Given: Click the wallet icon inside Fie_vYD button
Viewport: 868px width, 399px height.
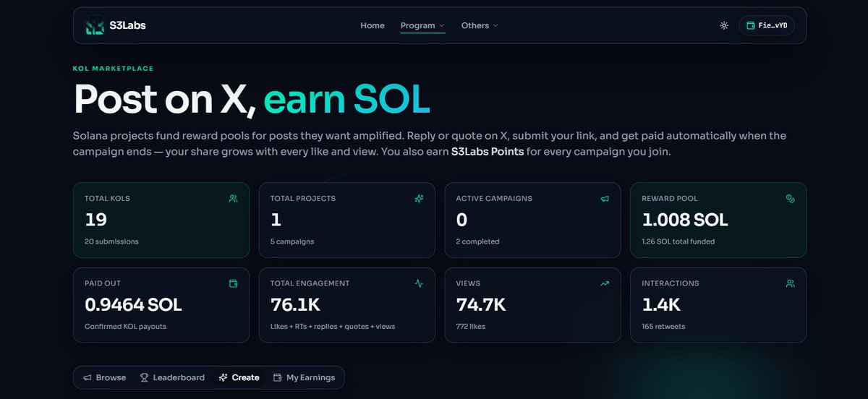Looking at the screenshot, I should [x=750, y=25].
